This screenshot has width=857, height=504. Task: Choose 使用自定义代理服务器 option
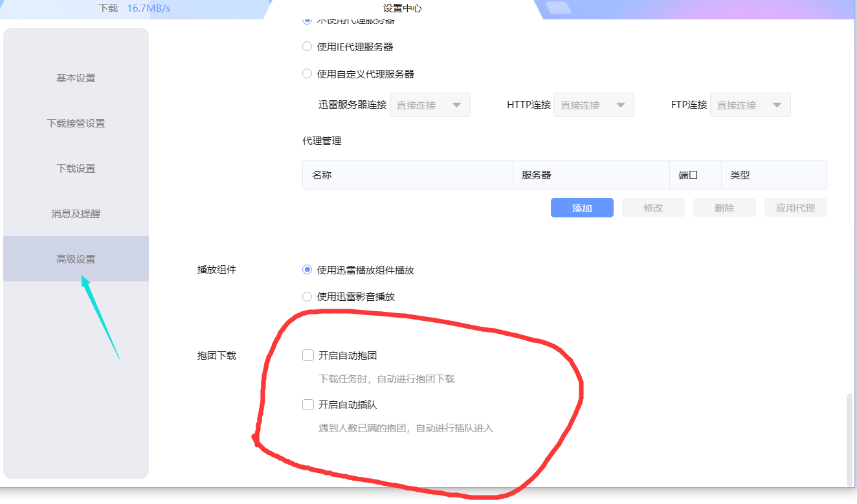point(307,74)
